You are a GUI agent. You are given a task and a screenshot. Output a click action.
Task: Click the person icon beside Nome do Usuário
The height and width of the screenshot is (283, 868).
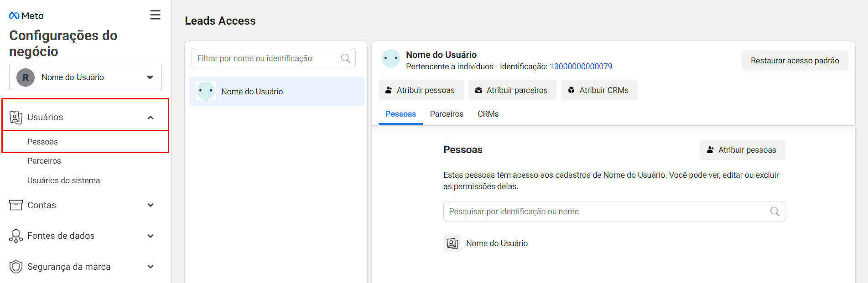[x=452, y=243]
